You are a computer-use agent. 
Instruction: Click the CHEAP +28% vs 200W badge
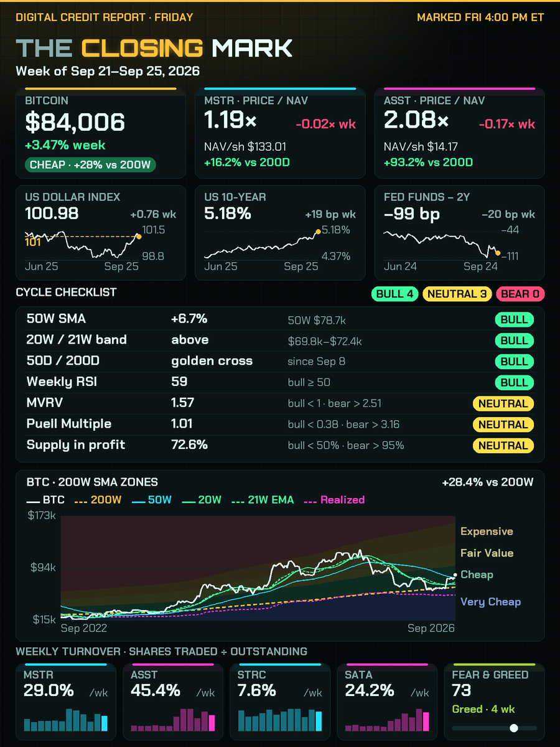click(91, 165)
